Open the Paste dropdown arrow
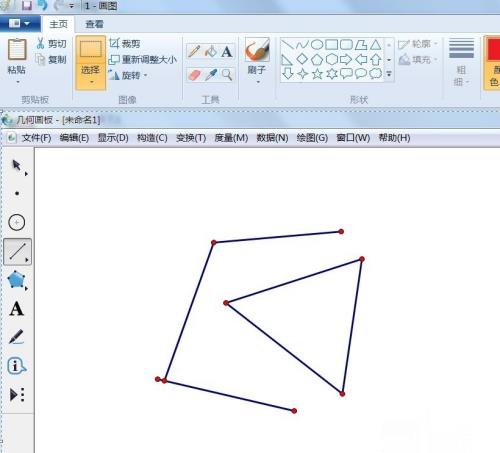500x453 pixels. [17, 82]
